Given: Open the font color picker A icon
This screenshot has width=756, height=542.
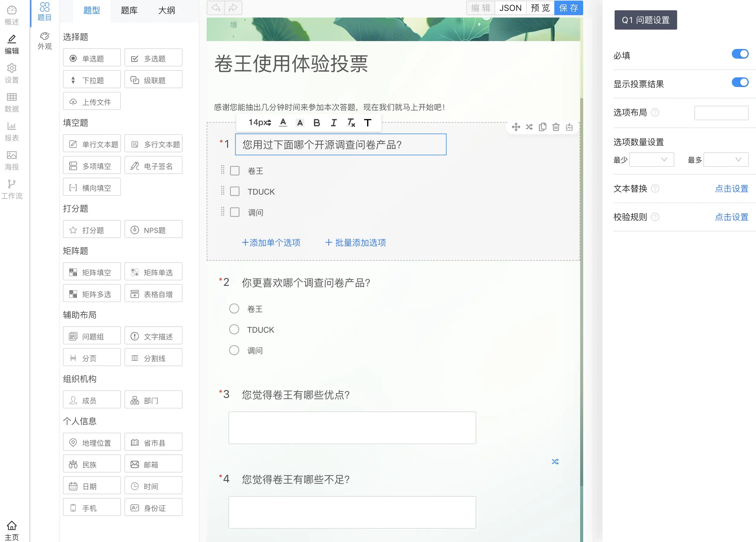Looking at the screenshot, I should (283, 123).
